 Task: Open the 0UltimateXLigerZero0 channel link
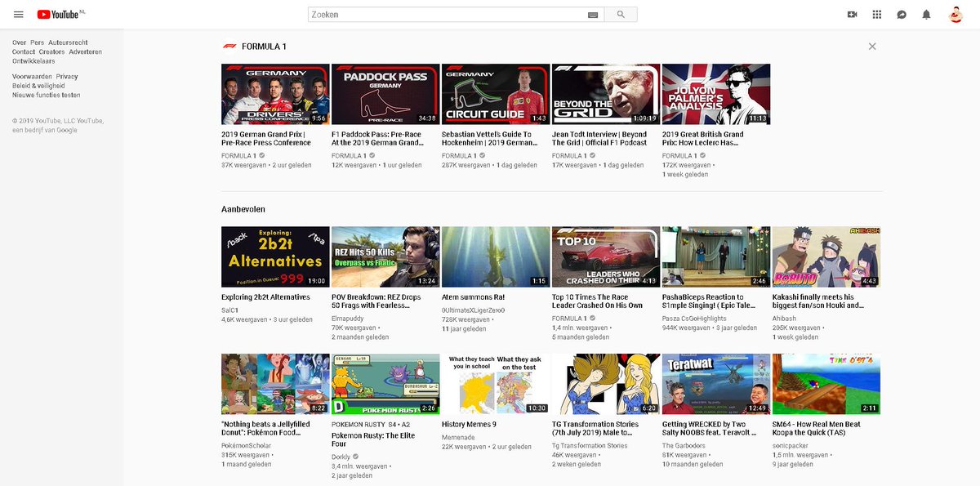pos(474,310)
